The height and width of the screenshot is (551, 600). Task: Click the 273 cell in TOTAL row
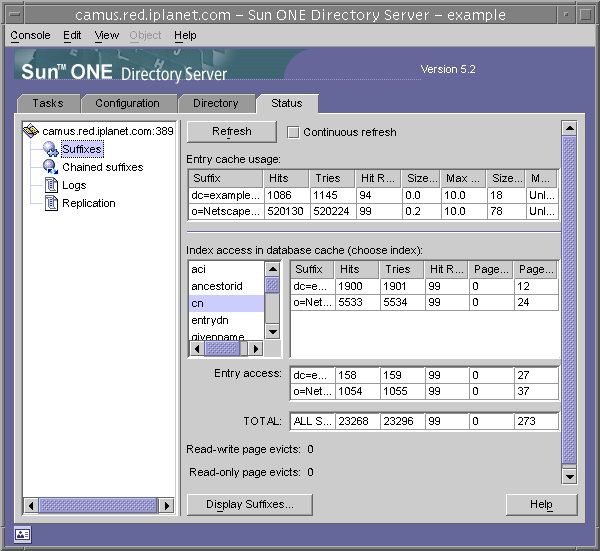point(536,421)
